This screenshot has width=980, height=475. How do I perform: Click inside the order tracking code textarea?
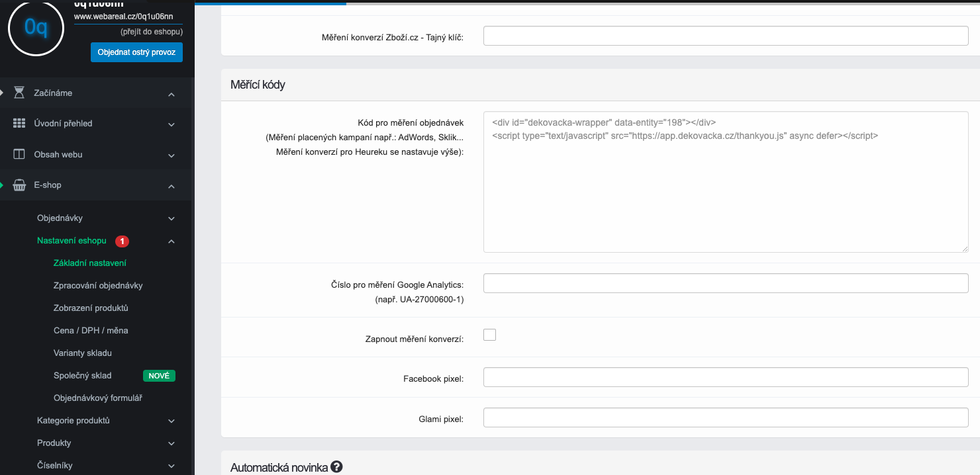pos(726,182)
